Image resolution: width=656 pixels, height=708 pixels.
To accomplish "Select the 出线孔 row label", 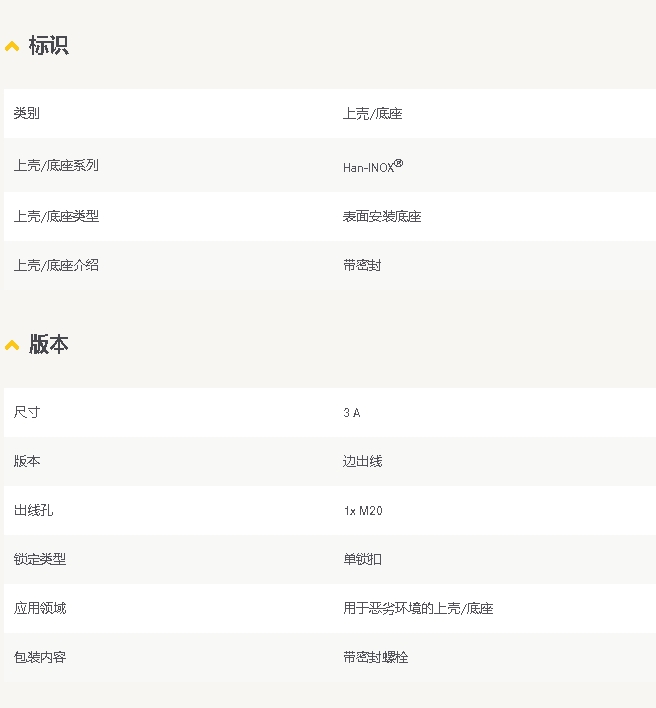I will 33,510.
